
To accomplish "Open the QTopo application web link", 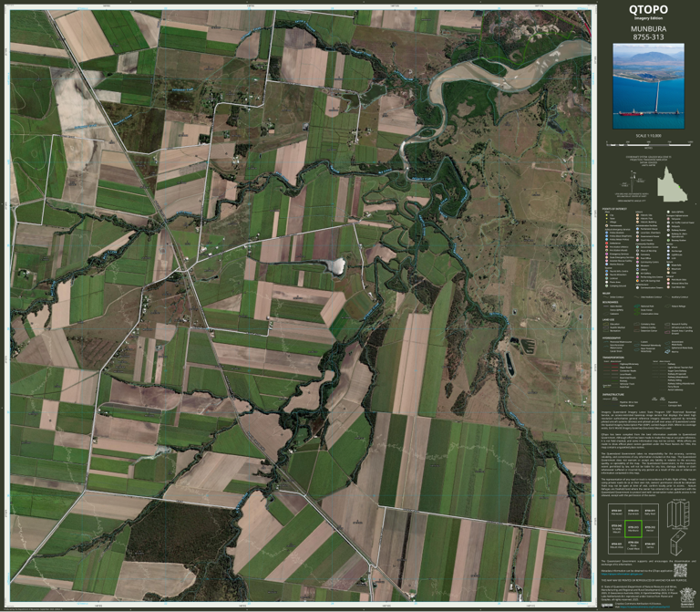I will point(622,574).
